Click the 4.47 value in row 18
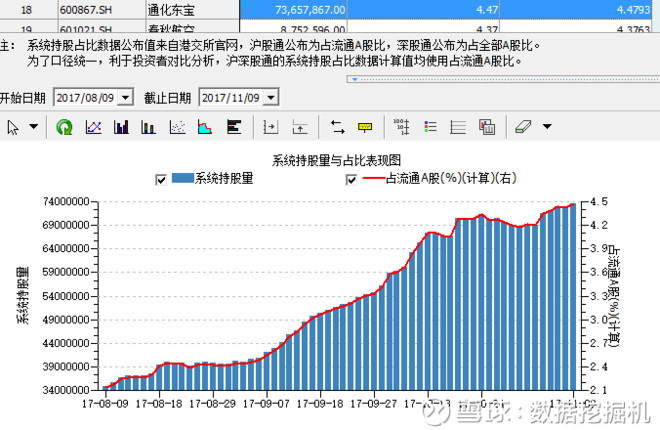The height and width of the screenshot is (430, 660). [x=487, y=10]
